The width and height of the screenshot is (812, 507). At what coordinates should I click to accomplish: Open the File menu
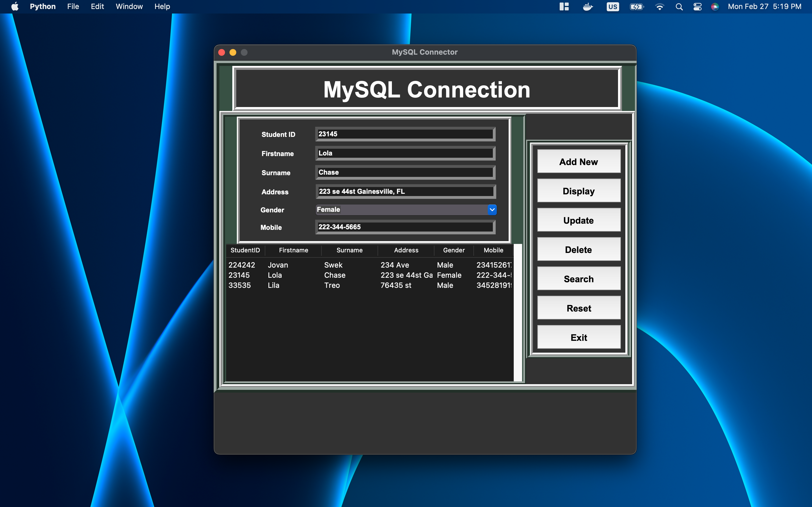point(72,6)
